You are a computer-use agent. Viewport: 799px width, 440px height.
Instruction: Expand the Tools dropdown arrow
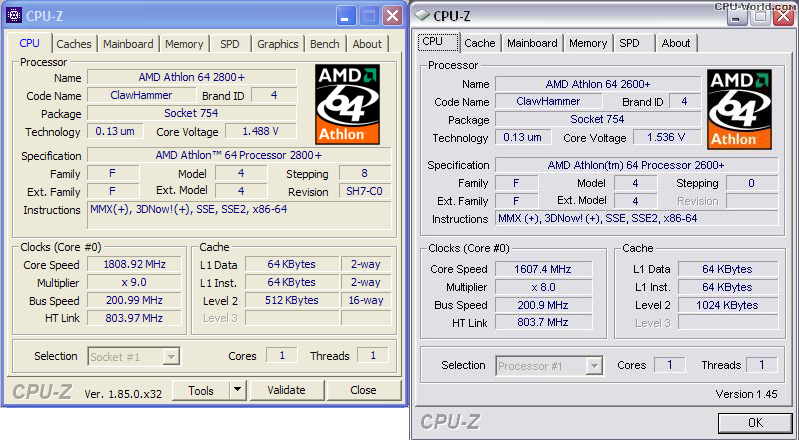pos(237,391)
